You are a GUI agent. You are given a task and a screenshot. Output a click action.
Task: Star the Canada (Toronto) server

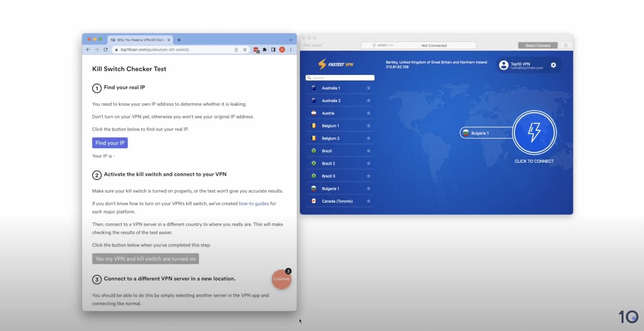click(368, 201)
